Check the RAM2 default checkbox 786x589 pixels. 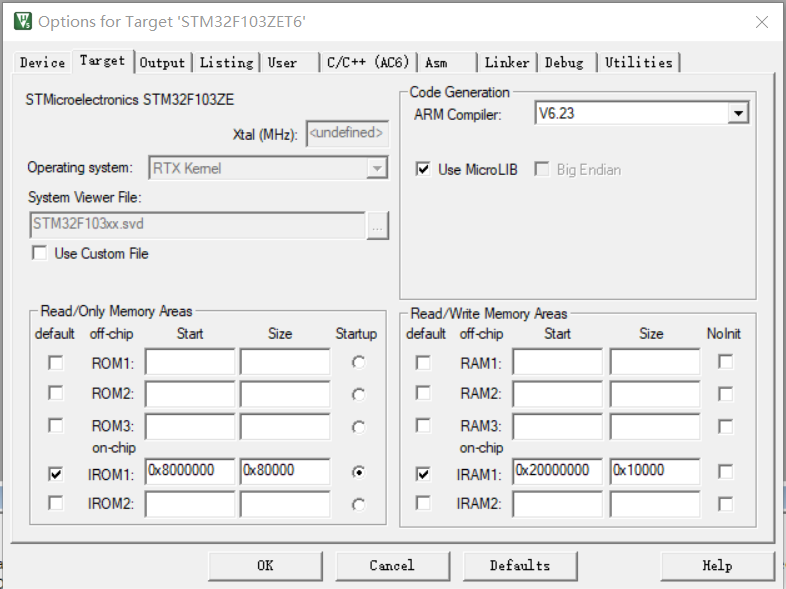point(423,392)
